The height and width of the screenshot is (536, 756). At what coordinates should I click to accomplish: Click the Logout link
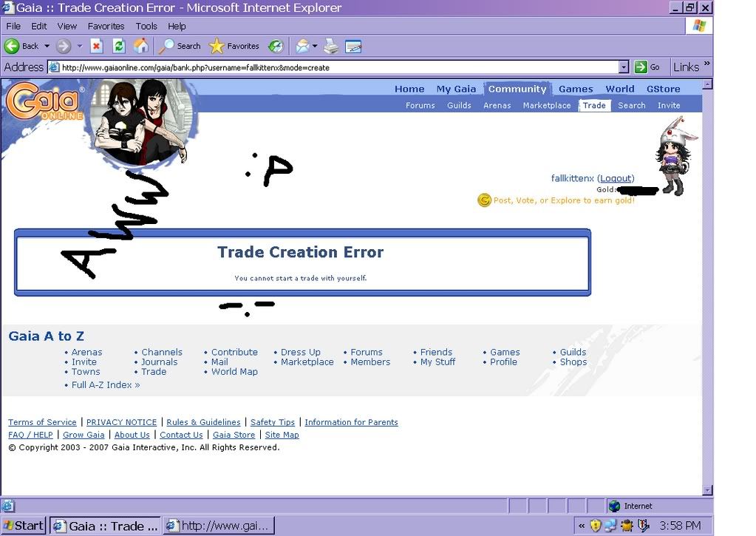tap(616, 178)
